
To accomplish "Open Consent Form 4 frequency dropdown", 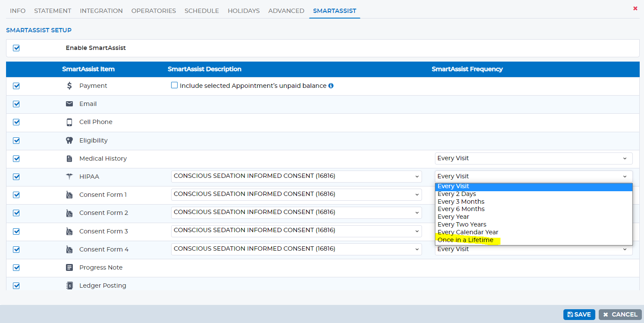I will click(x=534, y=250).
